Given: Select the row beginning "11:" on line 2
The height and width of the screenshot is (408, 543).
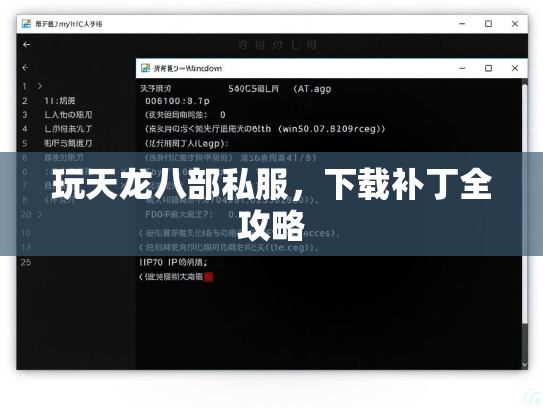Looking at the screenshot, I should (60, 101).
